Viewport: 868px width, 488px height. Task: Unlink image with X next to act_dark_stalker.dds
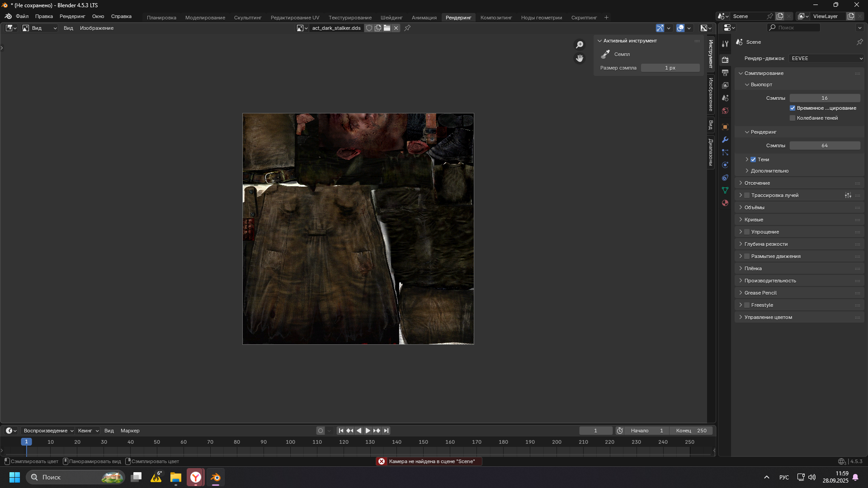click(396, 28)
